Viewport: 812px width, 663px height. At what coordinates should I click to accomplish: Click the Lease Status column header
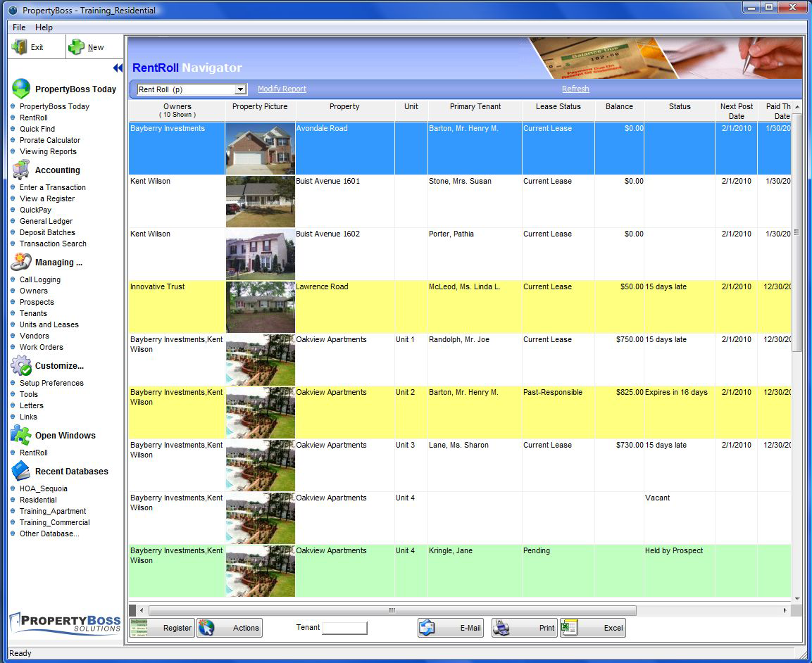(558, 110)
